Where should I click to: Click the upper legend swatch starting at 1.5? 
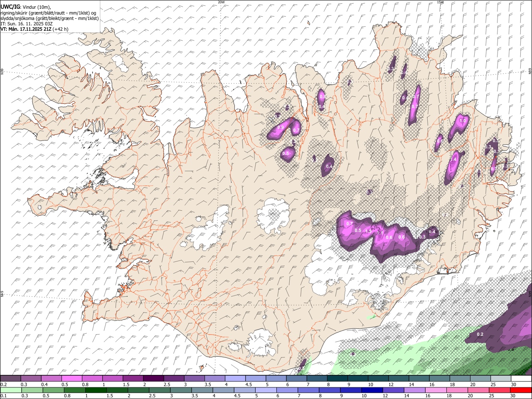click(133, 379)
